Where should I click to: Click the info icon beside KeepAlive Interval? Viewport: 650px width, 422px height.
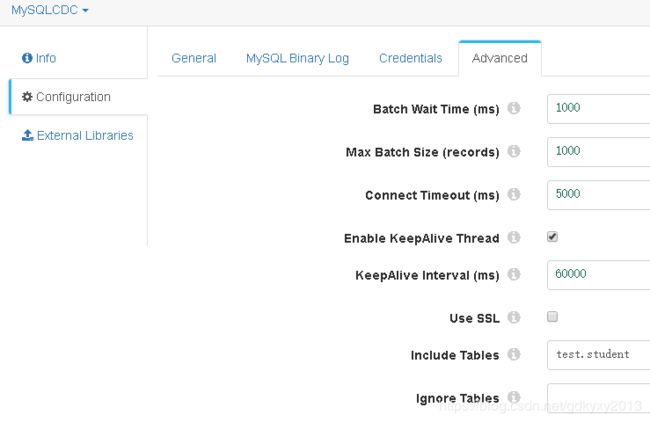514,274
